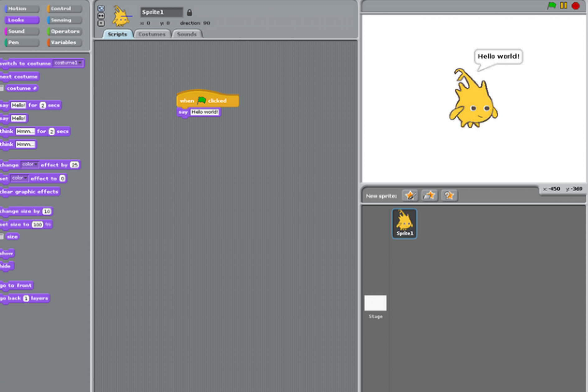Open the Sound blocks category
This screenshot has width=588, height=392.
(22, 31)
